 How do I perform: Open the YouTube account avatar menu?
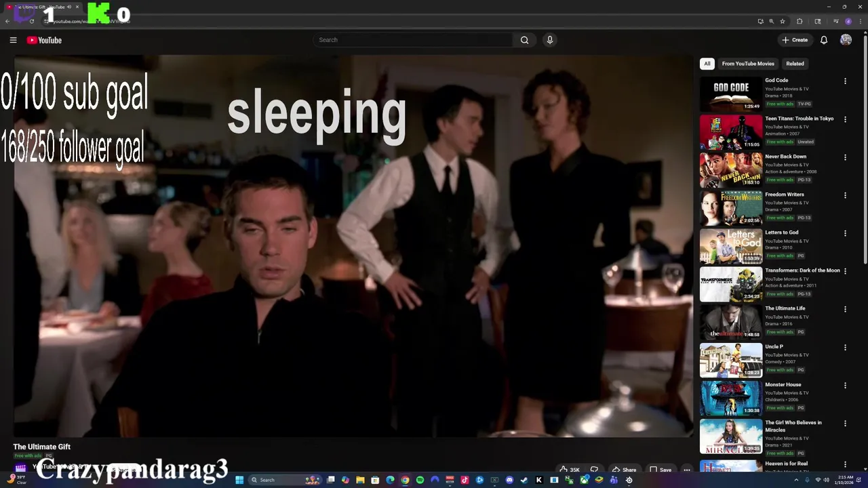coord(846,40)
